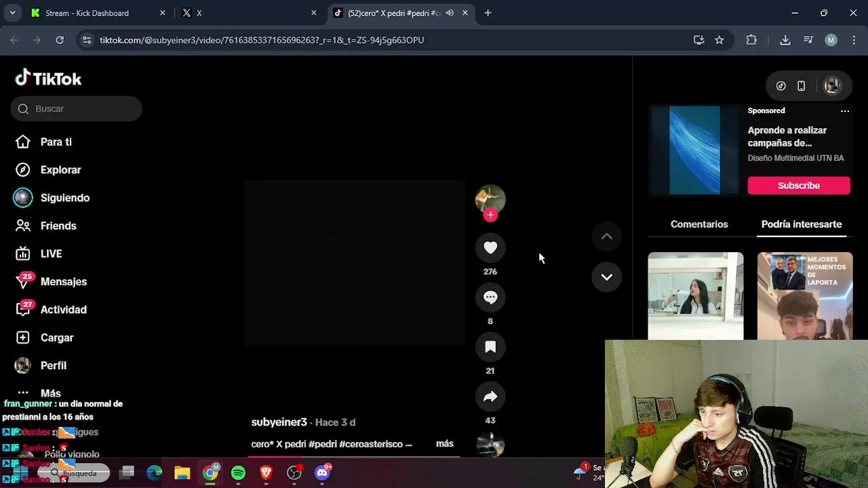Open Spotify from the taskbar
868x488 pixels.
(238, 472)
